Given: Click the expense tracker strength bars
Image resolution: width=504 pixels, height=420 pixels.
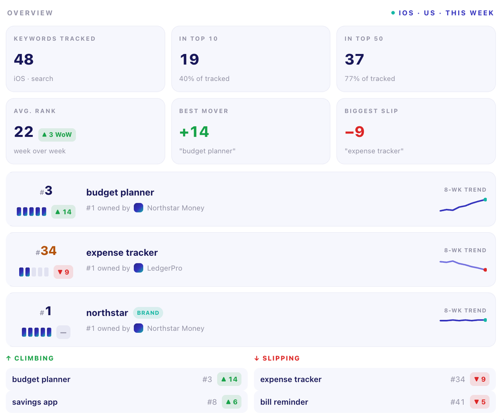Looking at the screenshot, I should [x=34, y=272].
